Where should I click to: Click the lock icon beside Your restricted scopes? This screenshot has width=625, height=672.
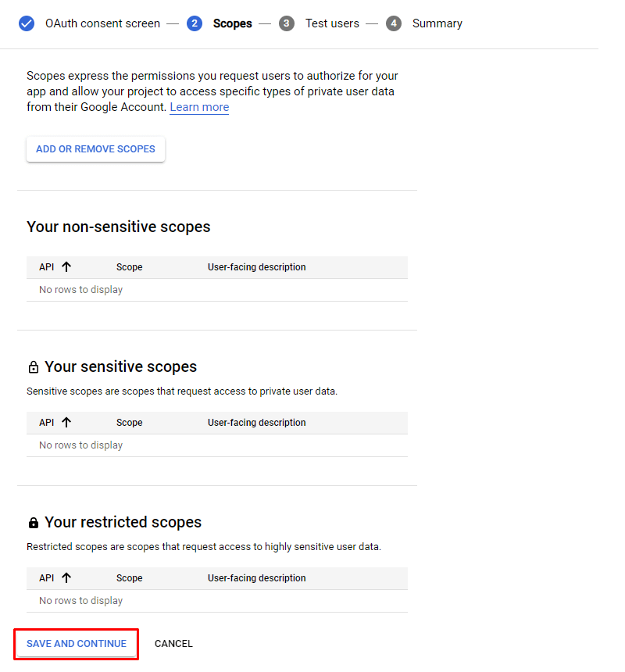coord(33,521)
